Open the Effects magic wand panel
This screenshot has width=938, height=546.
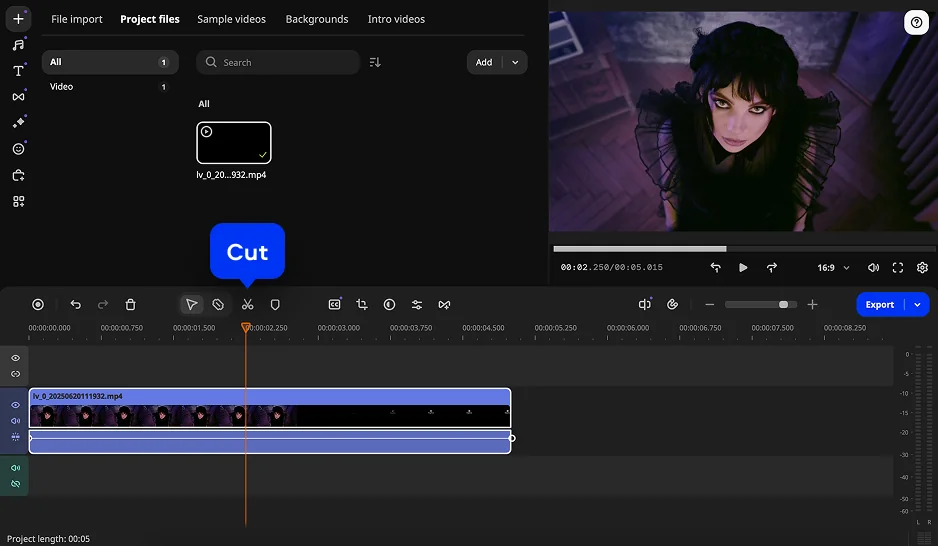click(x=19, y=123)
